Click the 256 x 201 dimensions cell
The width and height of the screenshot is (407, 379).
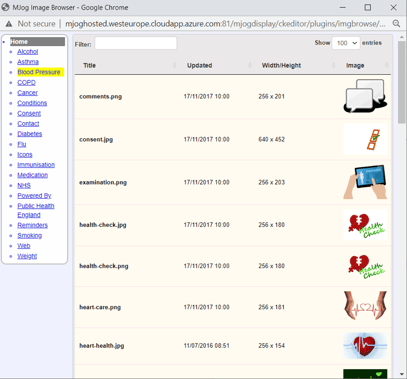click(x=272, y=97)
